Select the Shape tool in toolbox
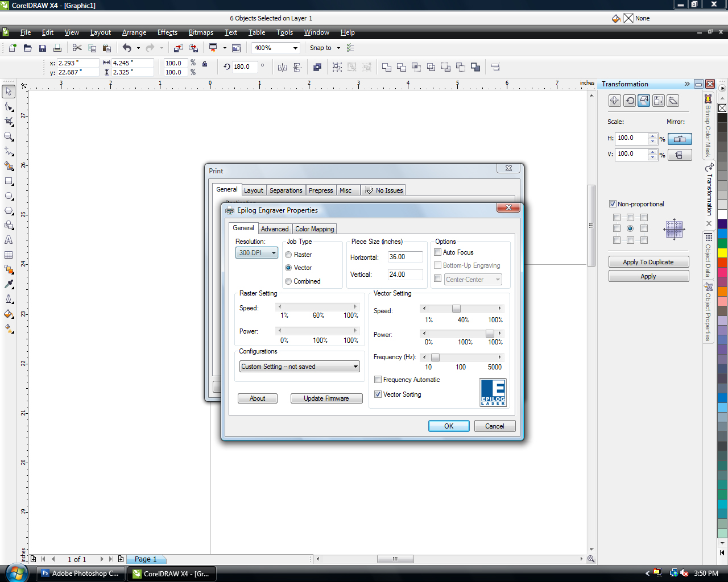 pos(9,107)
